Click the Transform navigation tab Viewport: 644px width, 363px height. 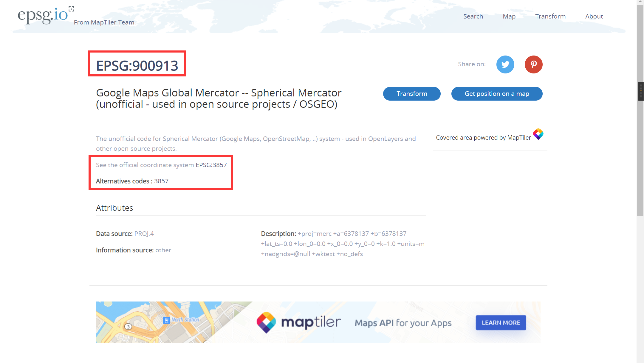(550, 16)
